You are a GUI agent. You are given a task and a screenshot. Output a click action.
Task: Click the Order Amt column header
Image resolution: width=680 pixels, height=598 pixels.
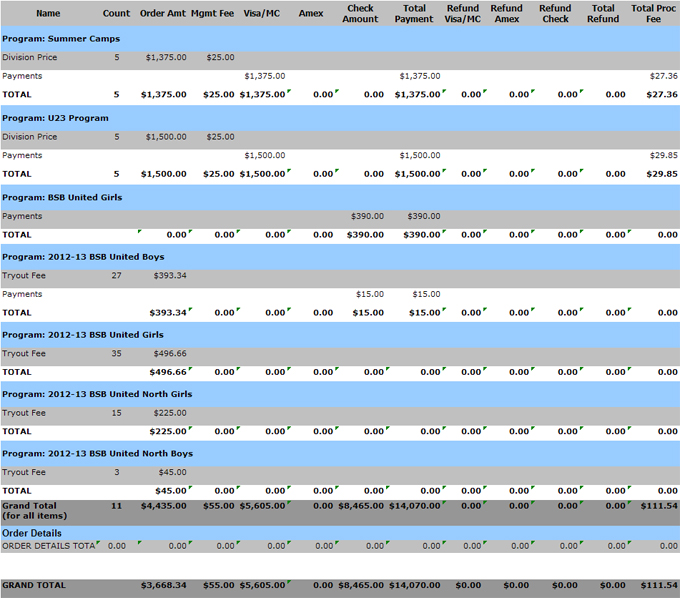point(163,13)
